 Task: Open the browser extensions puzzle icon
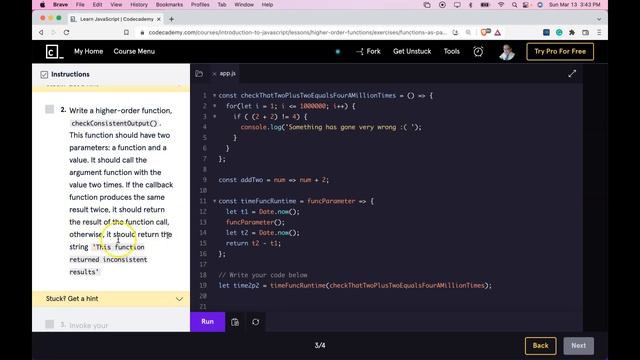(572, 32)
